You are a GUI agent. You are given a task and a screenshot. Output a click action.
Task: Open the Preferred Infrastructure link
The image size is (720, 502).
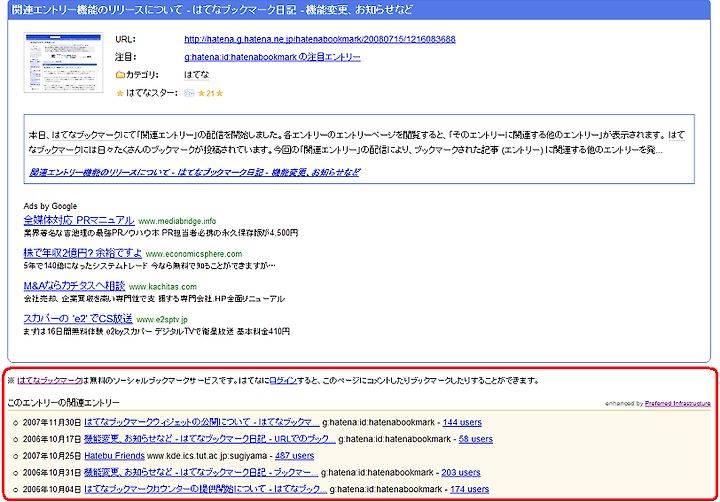[677, 403]
